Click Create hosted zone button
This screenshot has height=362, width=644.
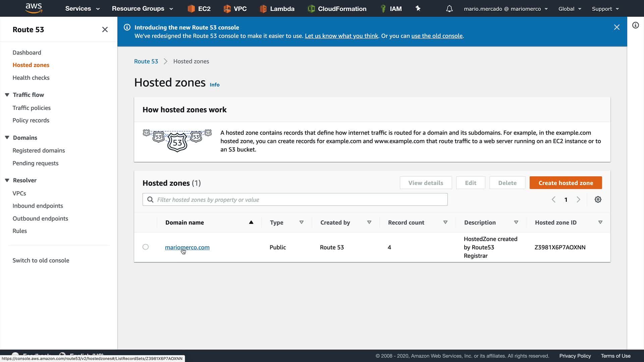tap(566, 183)
